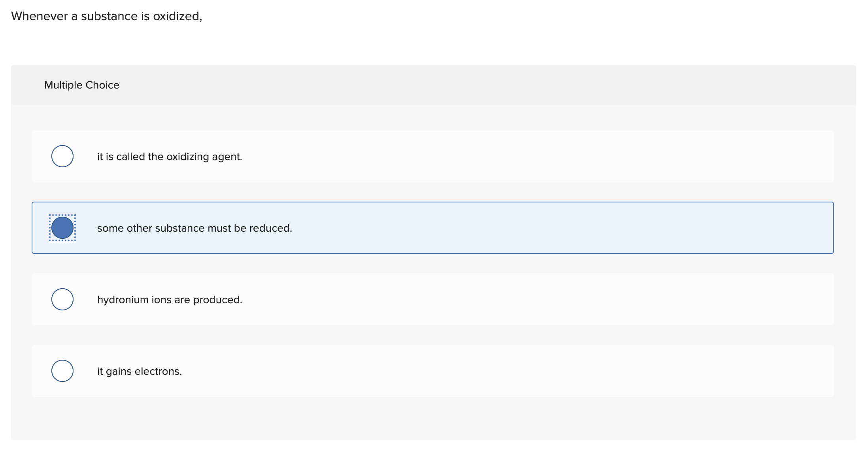The image size is (868, 461).
Task: Click the 'Multiple Choice' header label
Action: (82, 85)
